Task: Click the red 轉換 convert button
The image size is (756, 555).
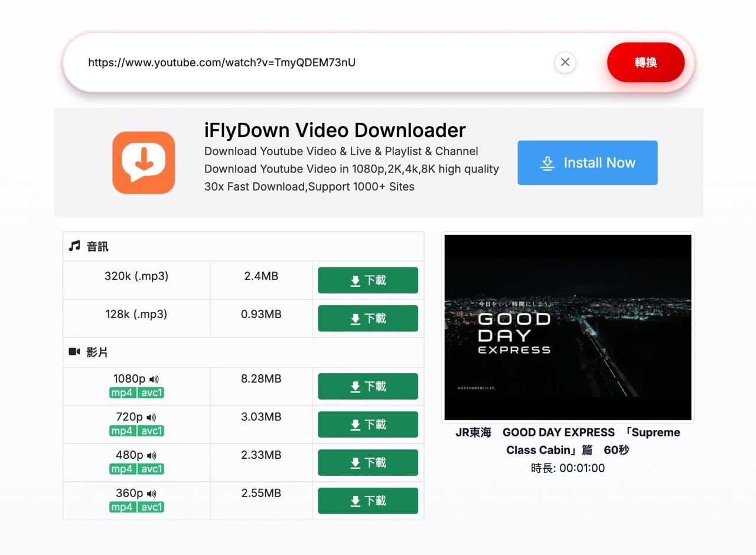Action: (646, 62)
